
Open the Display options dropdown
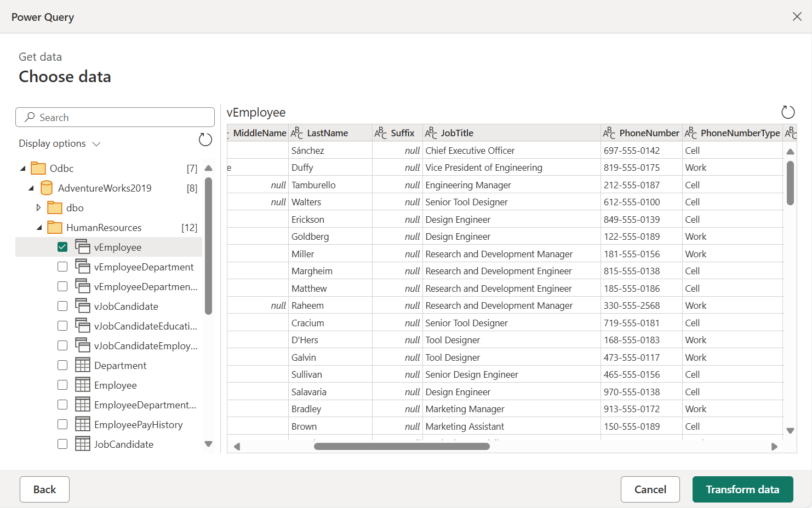point(59,143)
